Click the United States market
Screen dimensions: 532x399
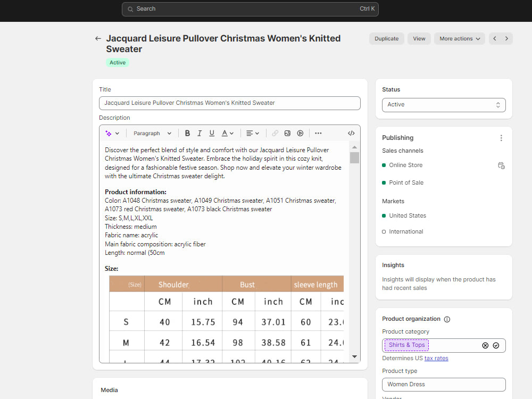click(408, 216)
